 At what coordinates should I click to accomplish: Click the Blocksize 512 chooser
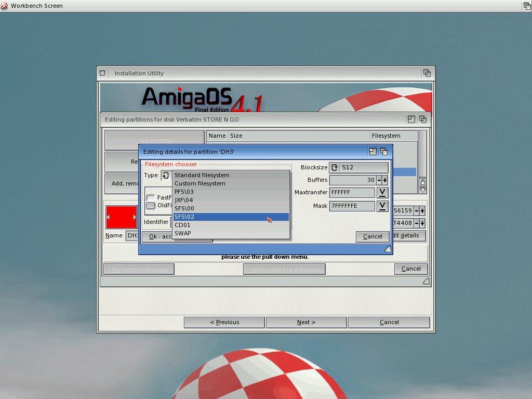point(358,168)
